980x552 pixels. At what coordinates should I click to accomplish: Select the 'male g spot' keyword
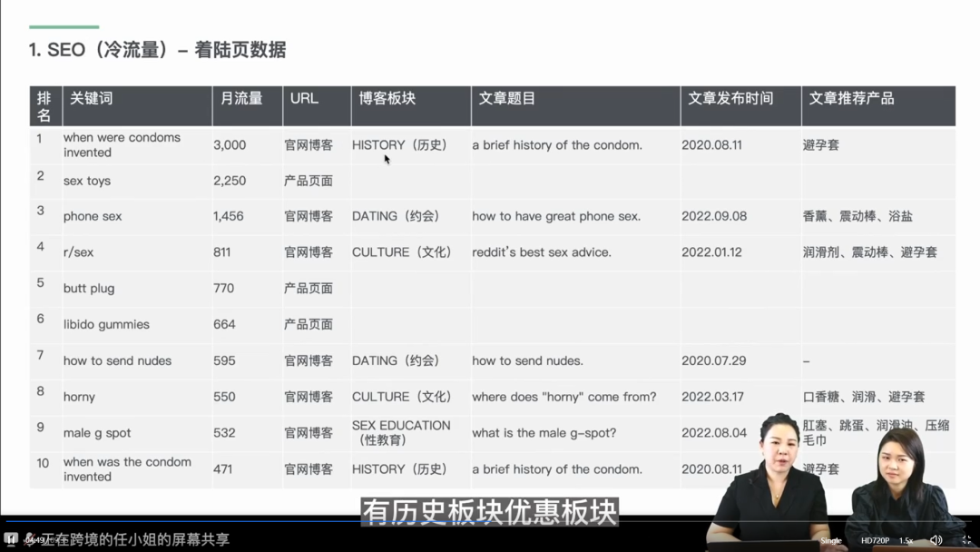pos(97,432)
